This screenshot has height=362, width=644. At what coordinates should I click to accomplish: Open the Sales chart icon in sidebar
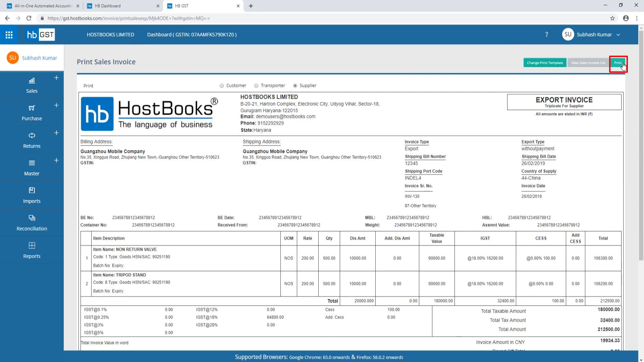(x=32, y=80)
